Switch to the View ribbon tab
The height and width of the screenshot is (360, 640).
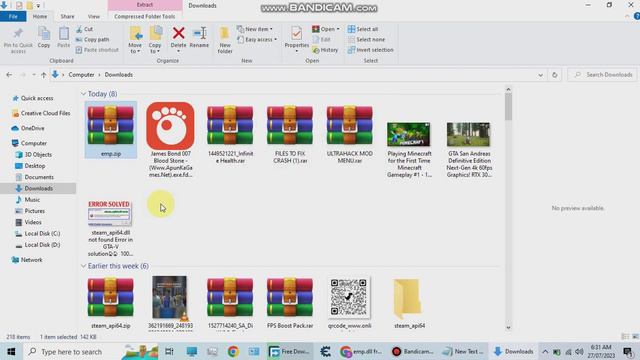pyautogui.click(x=94, y=16)
